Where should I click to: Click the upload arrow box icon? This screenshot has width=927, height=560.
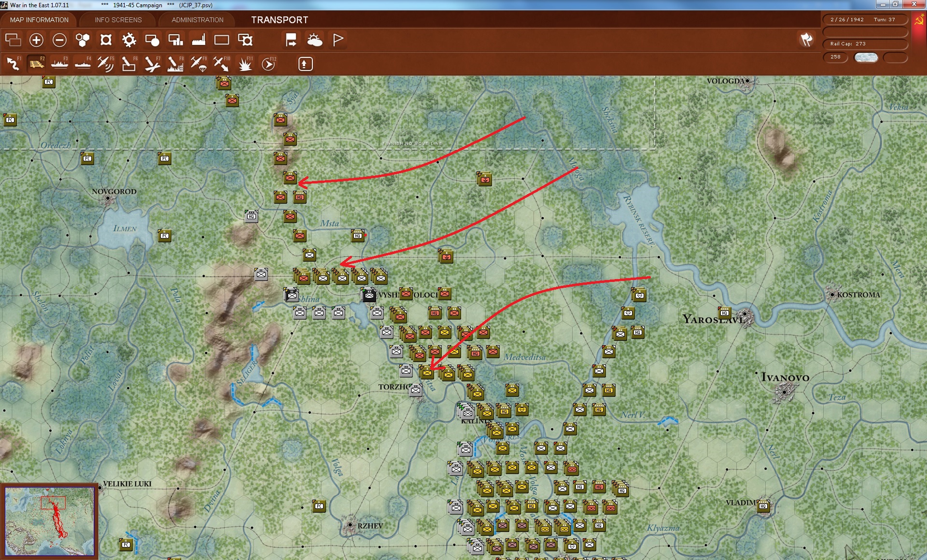[x=305, y=64]
